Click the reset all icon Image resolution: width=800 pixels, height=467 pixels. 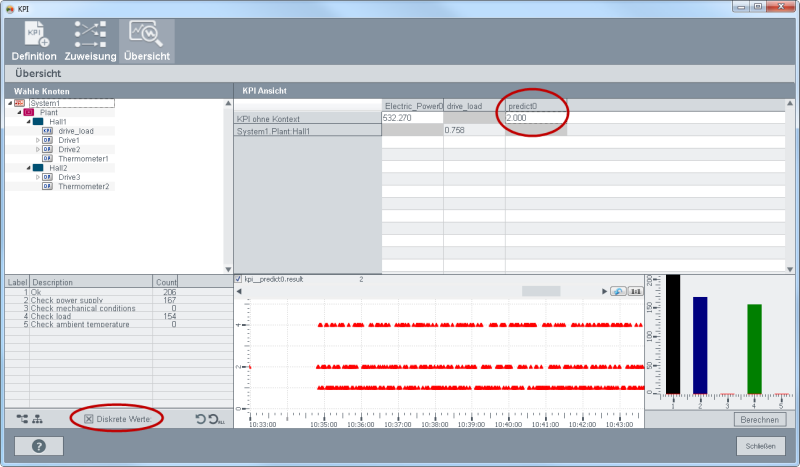pos(216,419)
